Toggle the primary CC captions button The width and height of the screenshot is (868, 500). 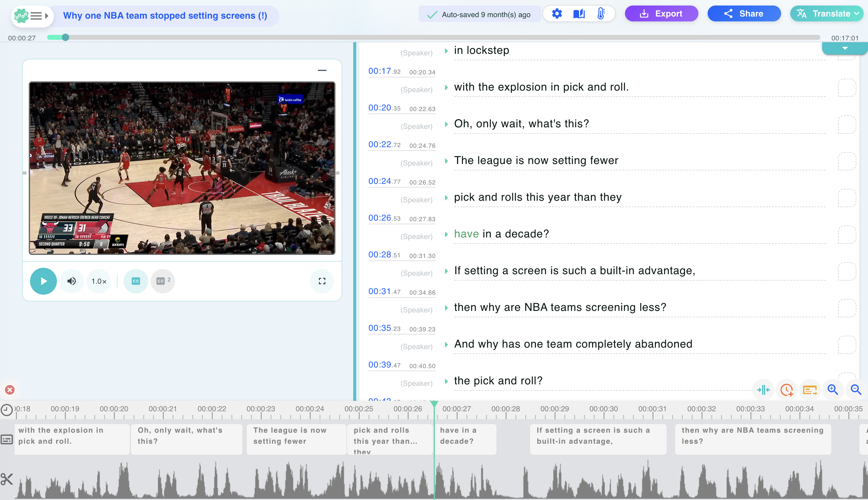click(x=136, y=281)
